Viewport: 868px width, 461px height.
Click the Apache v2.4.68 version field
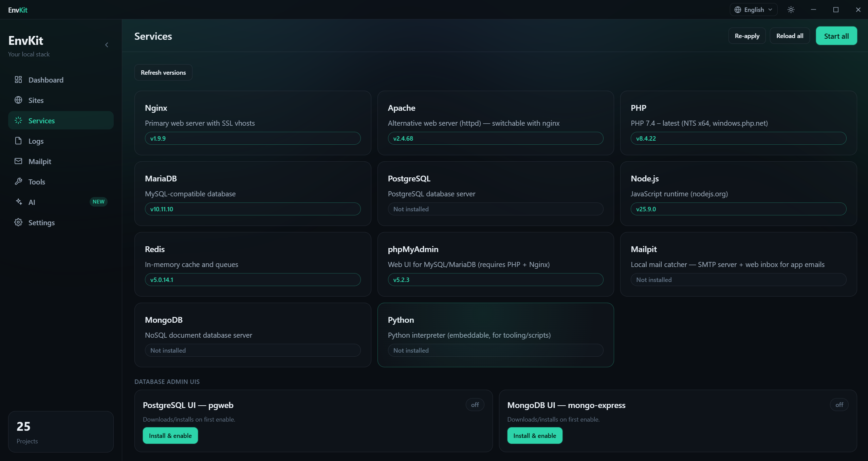click(x=496, y=138)
